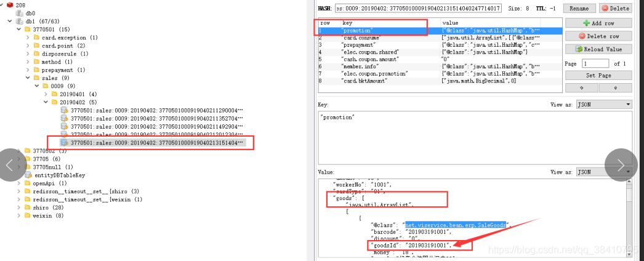
Task: Select redisson__timeout__set__{weixin tree item
Action: (x=87, y=199)
